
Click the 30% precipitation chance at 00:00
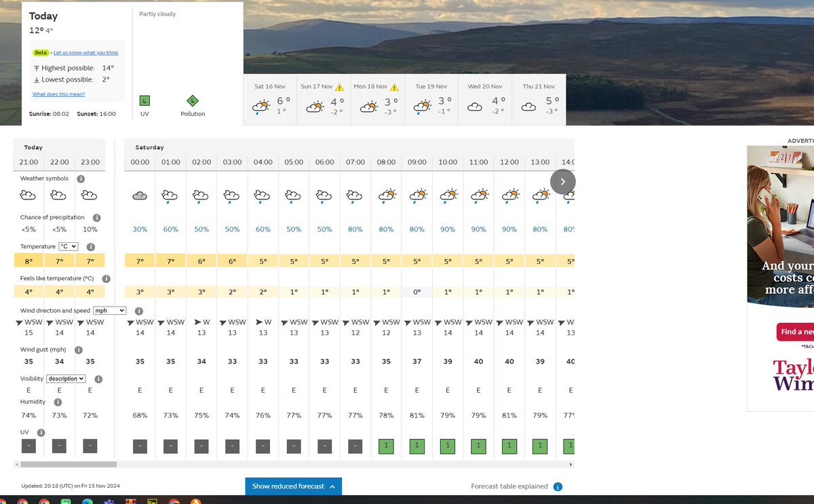[140, 229]
